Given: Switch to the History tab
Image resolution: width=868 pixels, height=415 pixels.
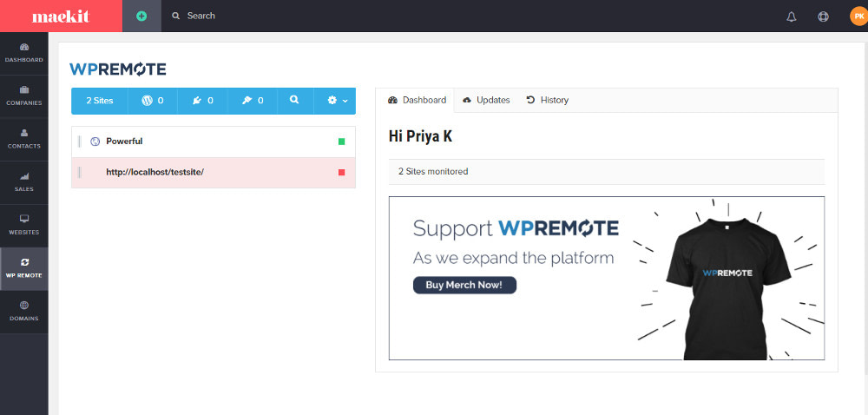Looking at the screenshot, I should [548, 100].
